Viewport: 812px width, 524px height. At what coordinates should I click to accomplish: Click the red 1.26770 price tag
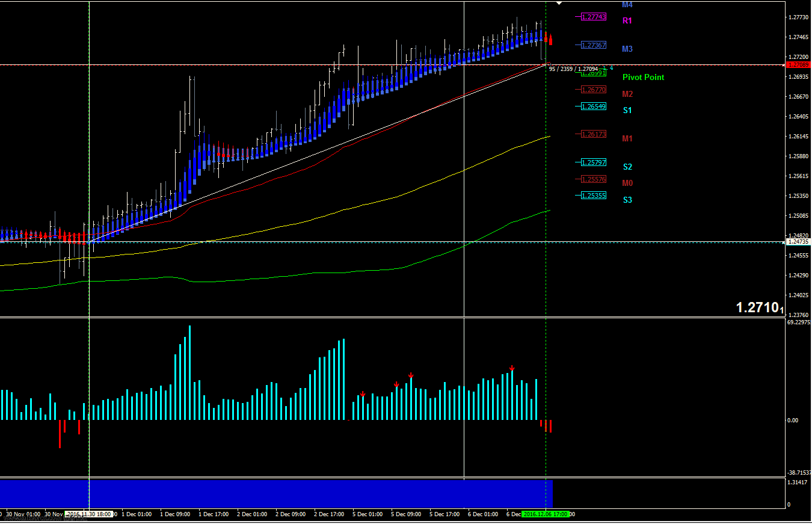593,90
